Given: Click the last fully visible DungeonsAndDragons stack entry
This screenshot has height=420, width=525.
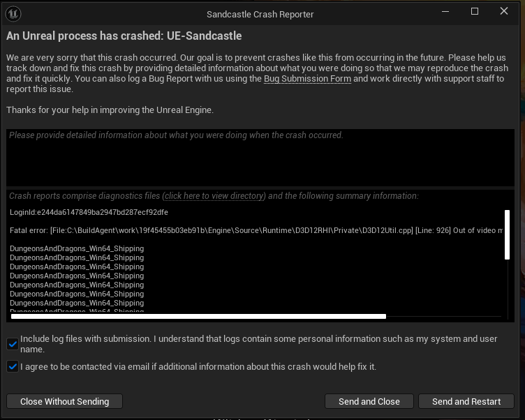Looking at the screenshot, I should 77,303.
